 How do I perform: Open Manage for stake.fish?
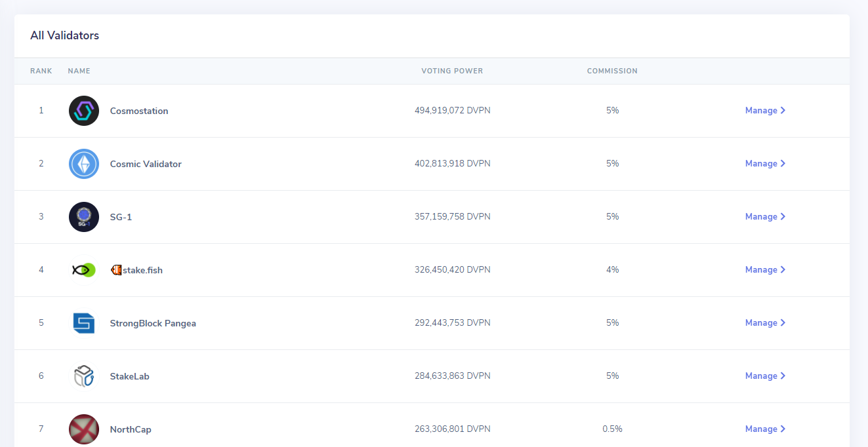point(765,270)
